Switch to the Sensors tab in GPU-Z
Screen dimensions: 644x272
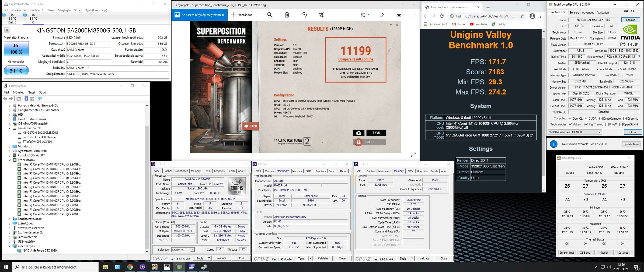point(574,12)
